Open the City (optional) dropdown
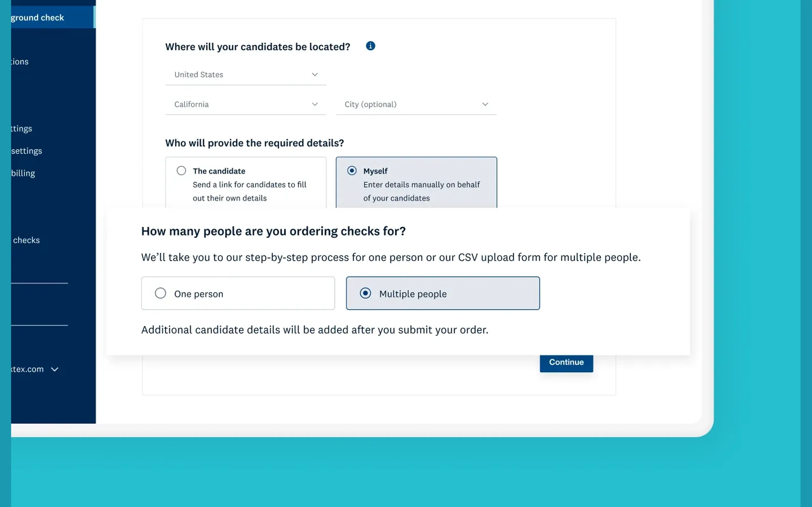The height and width of the screenshot is (507, 812). 416,104
